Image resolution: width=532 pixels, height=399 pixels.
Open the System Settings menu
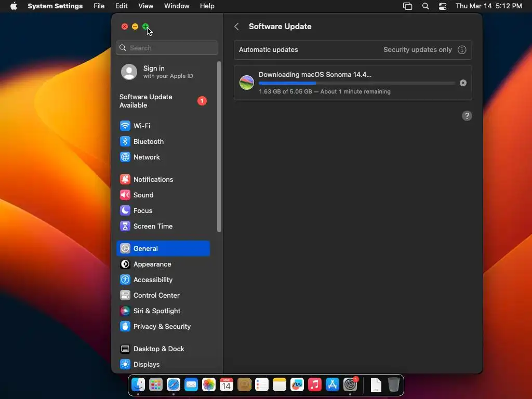pos(55,6)
